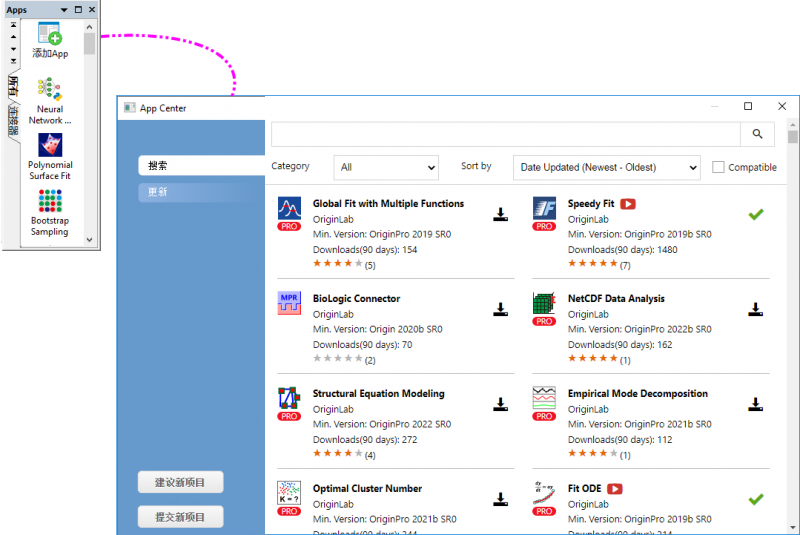Download Empirical Mode Decomposition app
The image size is (800, 535).
[x=756, y=404]
